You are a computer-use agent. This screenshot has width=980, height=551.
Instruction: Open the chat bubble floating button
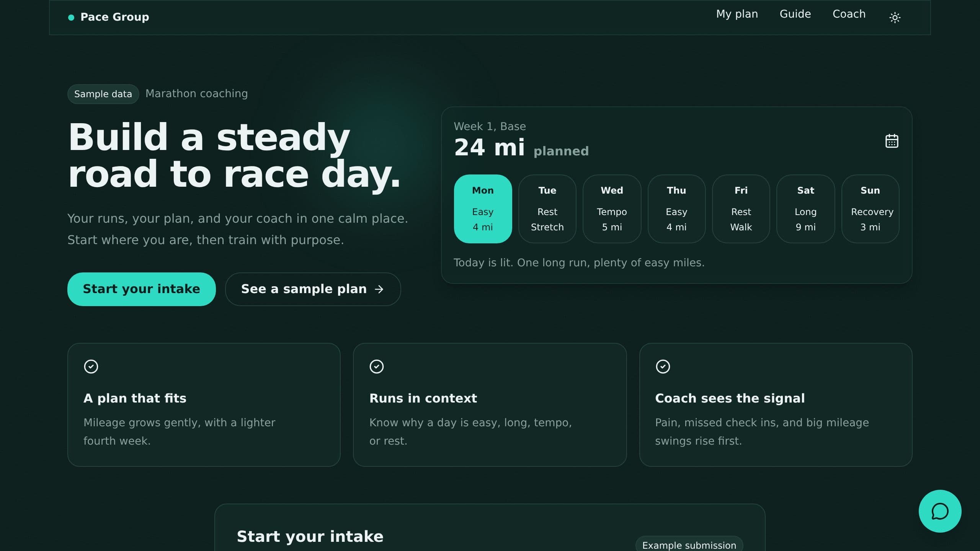(940, 511)
